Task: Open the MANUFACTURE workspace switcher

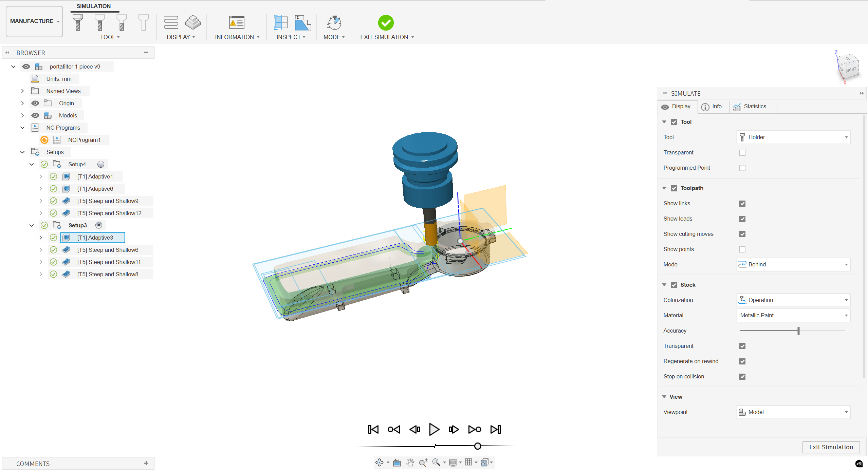Action: click(34, 21)
